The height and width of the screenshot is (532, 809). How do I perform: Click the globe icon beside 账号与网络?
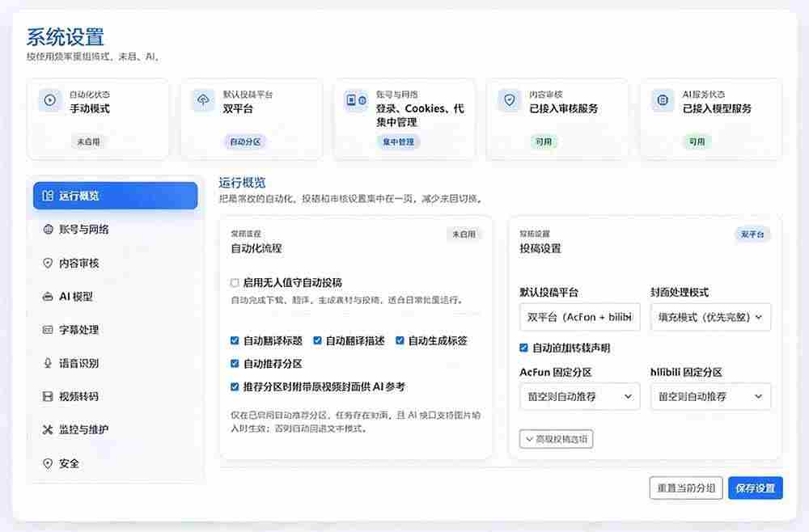[x=48, y=230]
